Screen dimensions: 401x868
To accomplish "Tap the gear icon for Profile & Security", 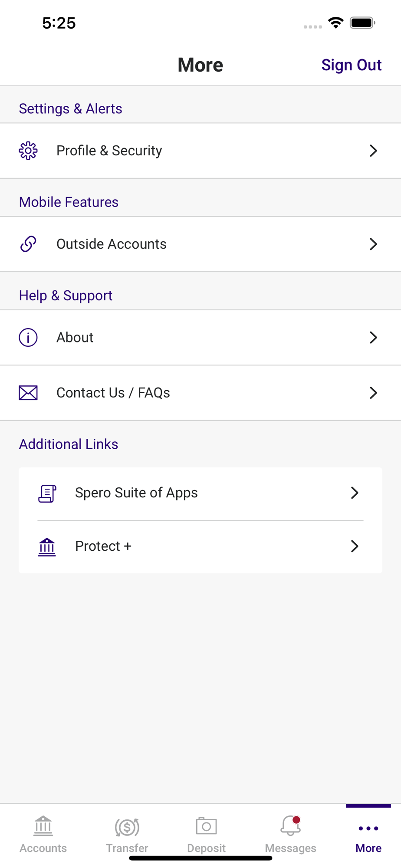I will point(28,151).
